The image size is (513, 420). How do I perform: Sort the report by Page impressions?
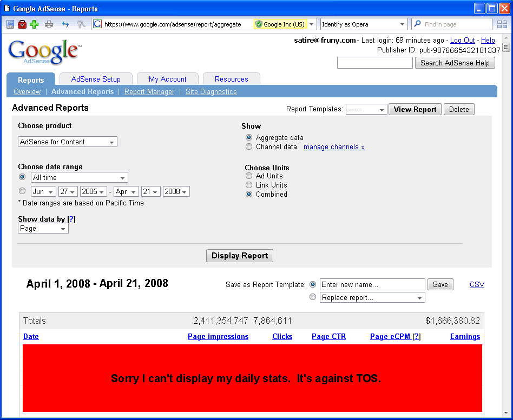[218, 336]
